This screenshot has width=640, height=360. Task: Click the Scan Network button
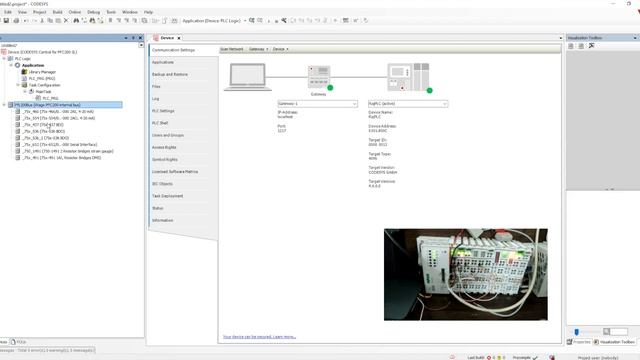coord(232,49)
